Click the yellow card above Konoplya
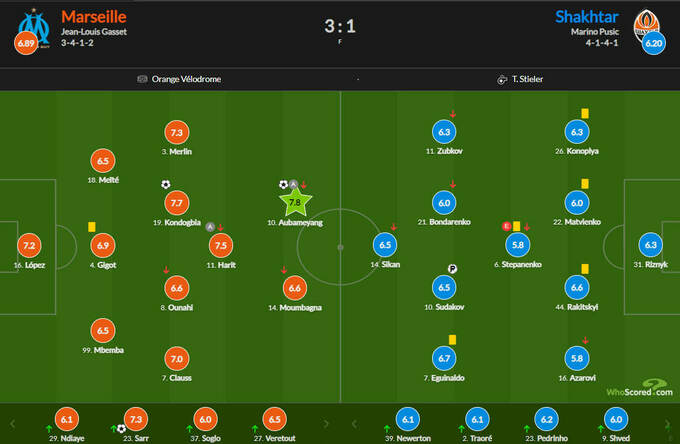 click(x=584, y=114)
